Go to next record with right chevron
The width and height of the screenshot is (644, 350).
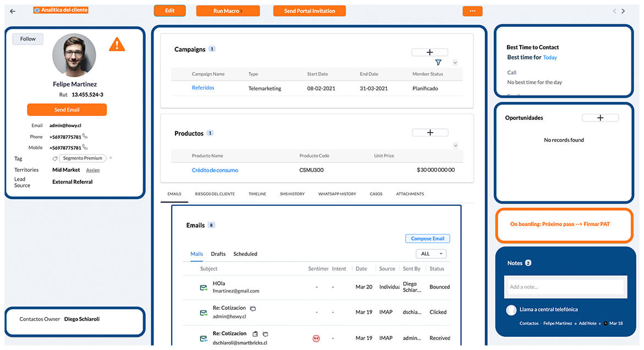click(x=623, y=11)
